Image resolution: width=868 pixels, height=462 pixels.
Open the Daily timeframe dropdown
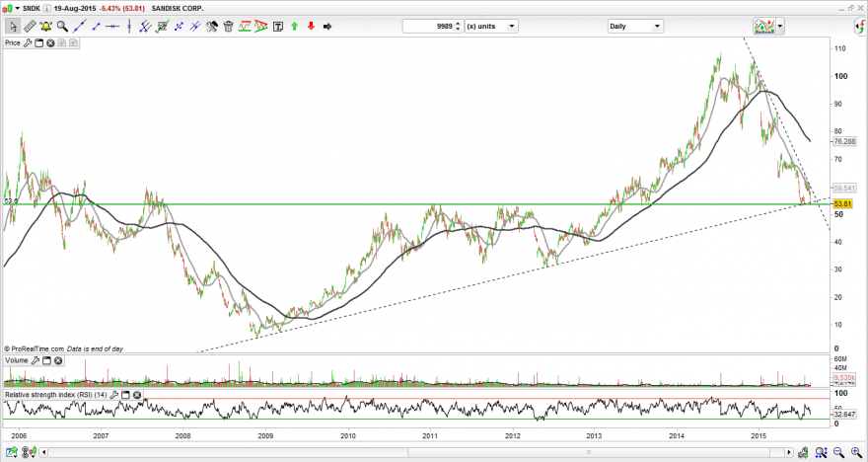pyautogui.click(x=635, y=26)
